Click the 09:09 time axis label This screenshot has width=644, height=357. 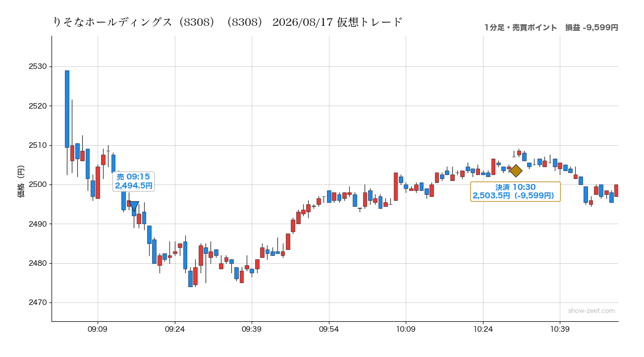pos(98,329)
